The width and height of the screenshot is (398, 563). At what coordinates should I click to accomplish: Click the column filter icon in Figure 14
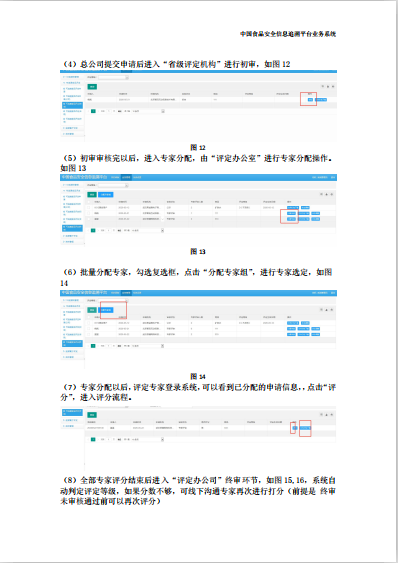pyautogui.click(x=321, y=310)
